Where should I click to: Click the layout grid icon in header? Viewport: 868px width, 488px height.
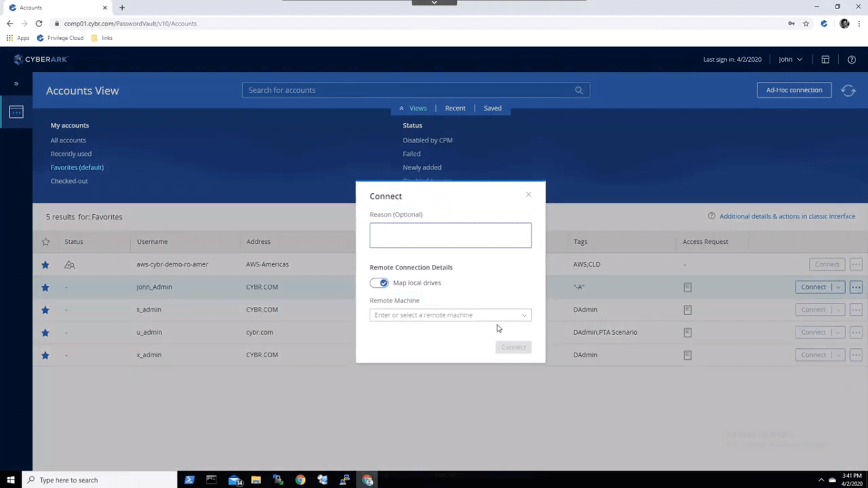click(x=825, y=59)
